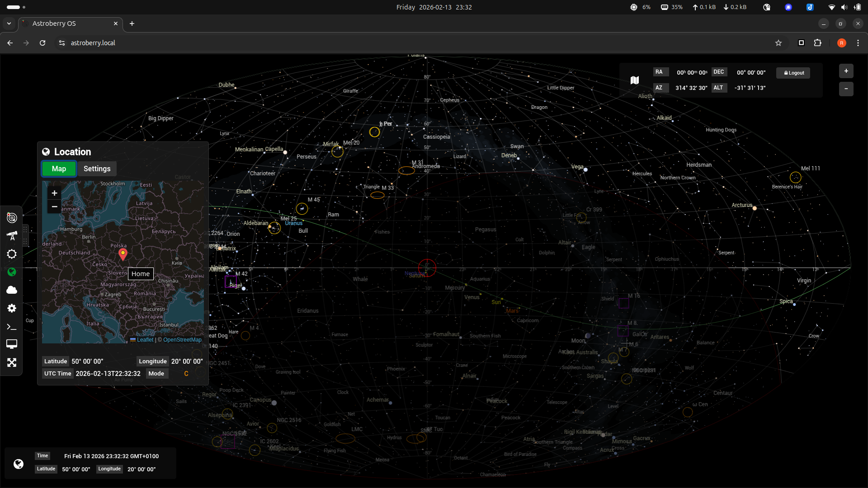Open the weather cloud sidebar icon
Viewport: 868px width, 488px height.
pyautogui.click(x=12, y=290)
